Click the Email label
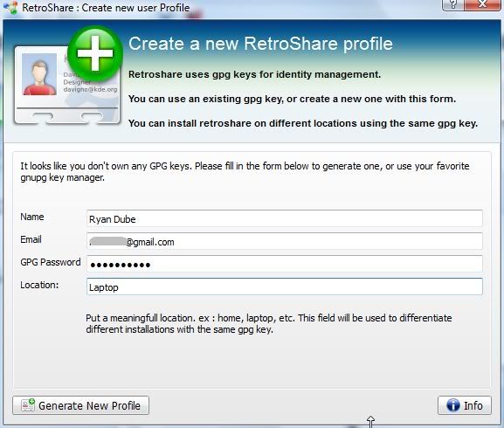Screen dimensions: 504x428 (31, 239)
